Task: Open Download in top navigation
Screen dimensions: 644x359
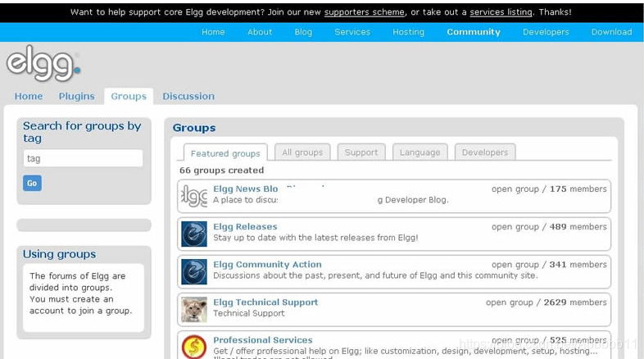Action: coord(611,32)
